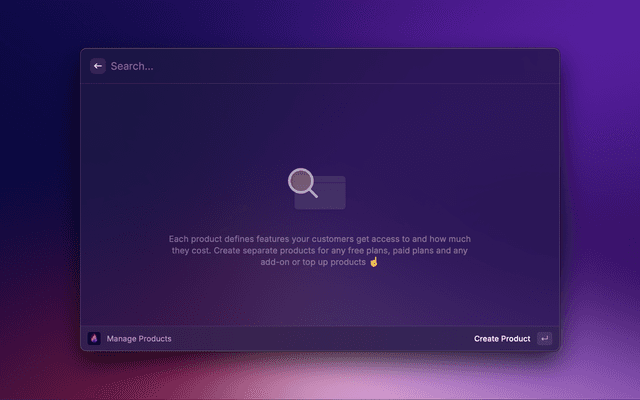Viewport: 640px width, 400px height.
Task: Click the magnifying glass empty-state icon
Action: click(x=303, y=183)
